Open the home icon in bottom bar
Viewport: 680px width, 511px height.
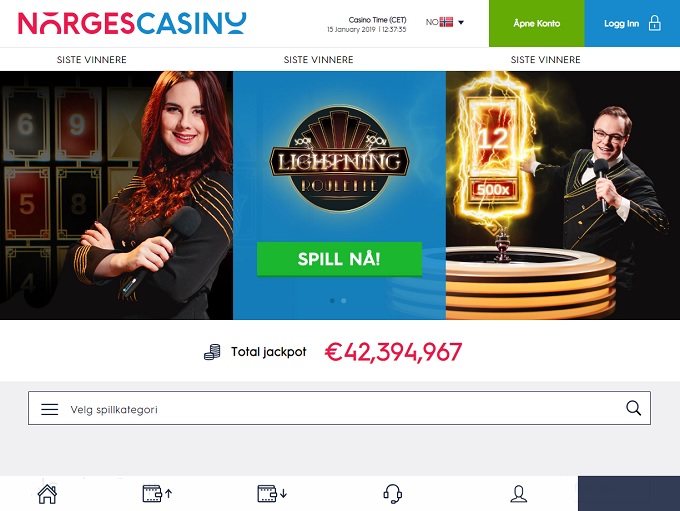pos(47,494)
